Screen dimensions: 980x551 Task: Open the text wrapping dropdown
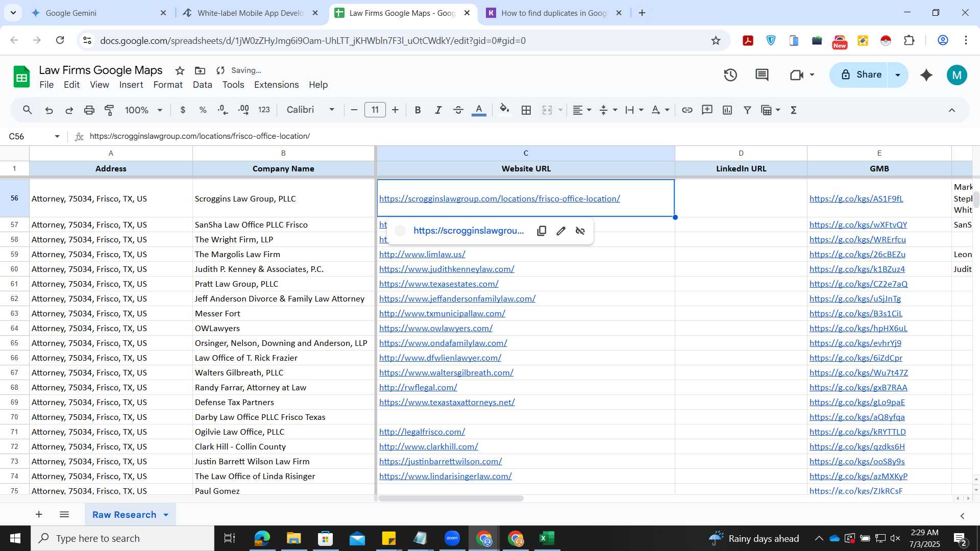[x=634, y=110]
